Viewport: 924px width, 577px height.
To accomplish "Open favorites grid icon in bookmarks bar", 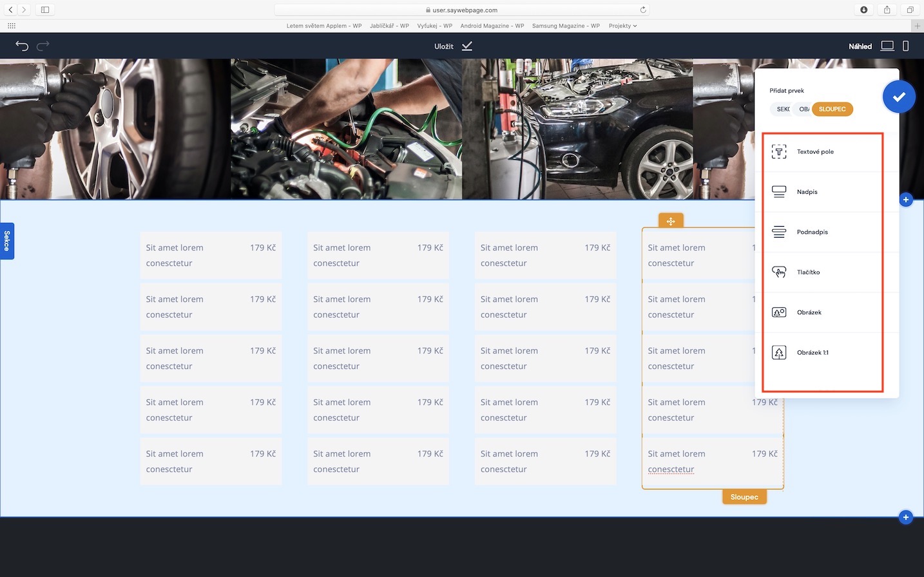I will click(12, 26).
